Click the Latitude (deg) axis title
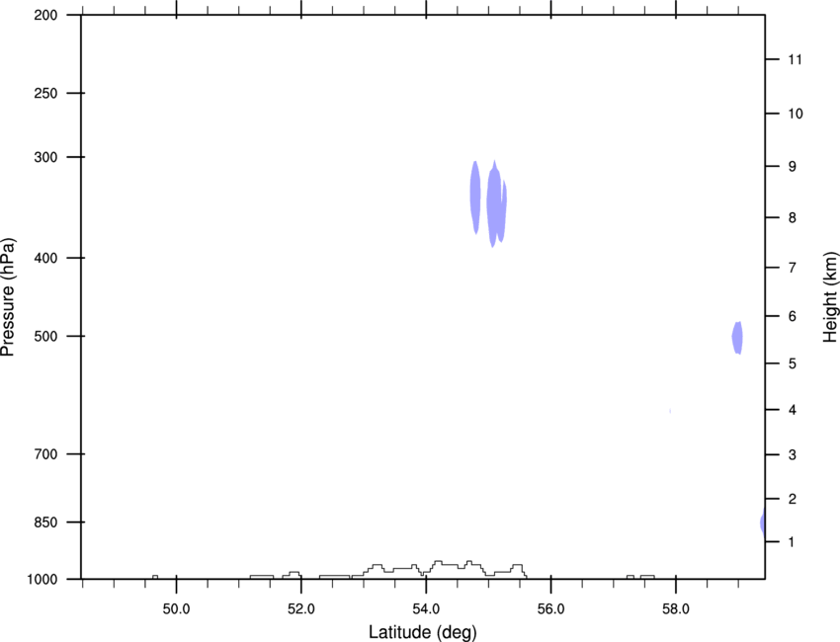840x642 pixels. point(422,632)
